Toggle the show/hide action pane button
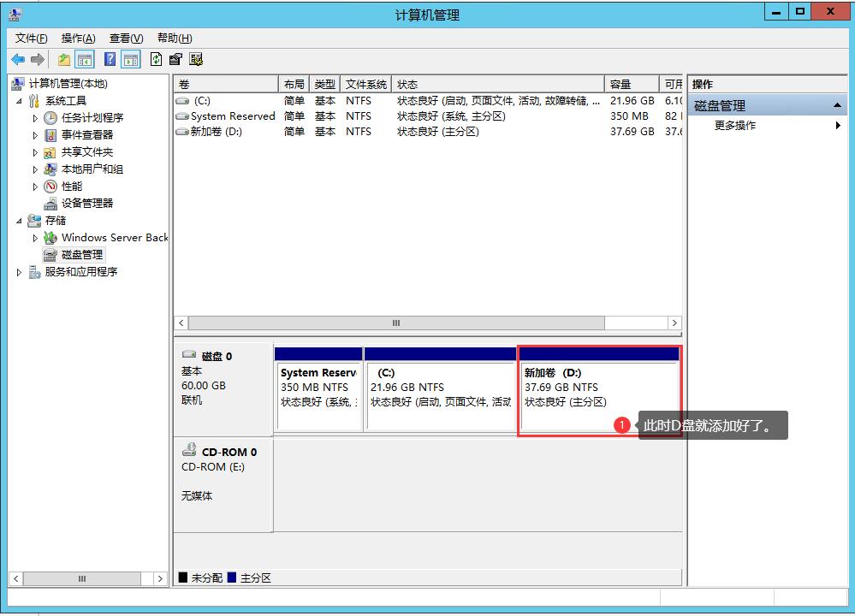The height and width of the screenshot is (616, 855). click(130, 59)
